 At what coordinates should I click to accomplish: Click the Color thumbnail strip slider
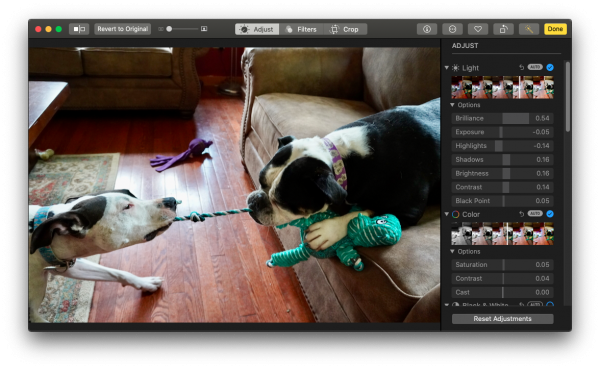pos(502,234)
